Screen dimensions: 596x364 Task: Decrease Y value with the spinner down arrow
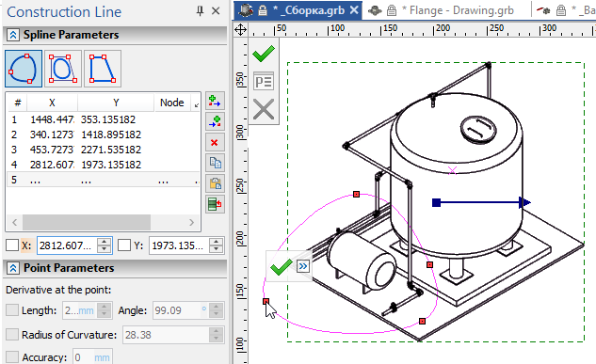(x=216, y=249)
